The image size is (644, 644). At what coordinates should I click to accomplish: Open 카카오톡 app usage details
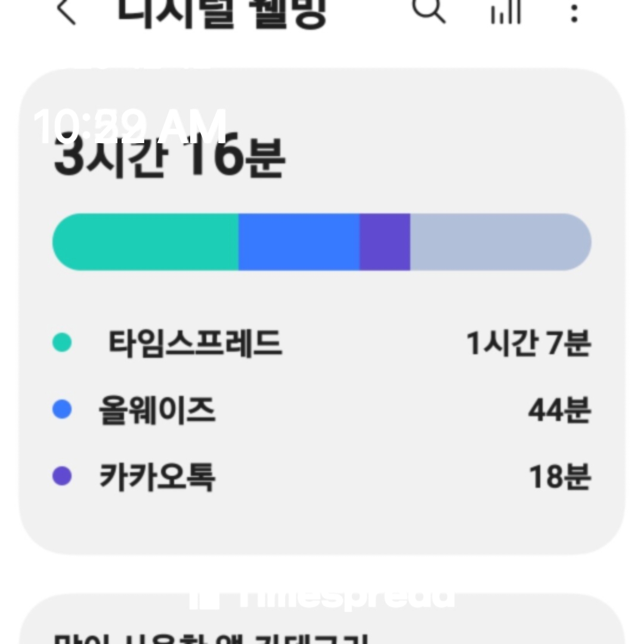(x=157, y=477)
